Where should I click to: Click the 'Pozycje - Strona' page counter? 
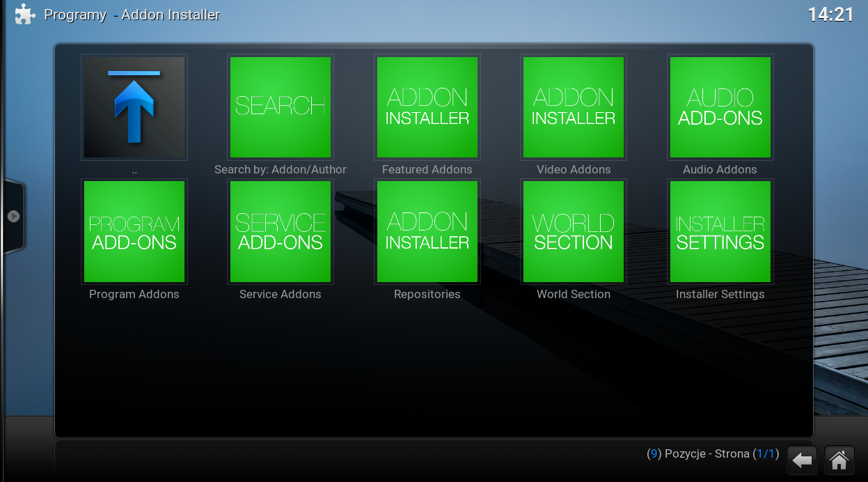tap(713, 453)
